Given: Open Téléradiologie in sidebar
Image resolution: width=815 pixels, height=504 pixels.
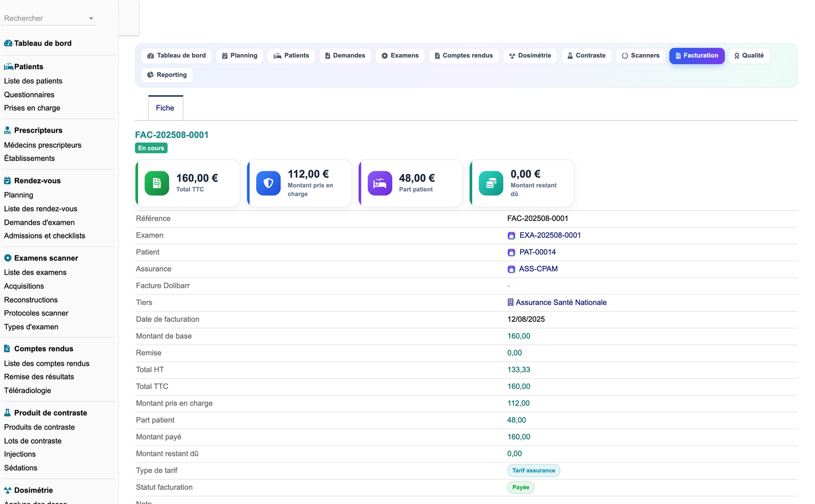Looking at the screenshot, I should tap(28, 391).
